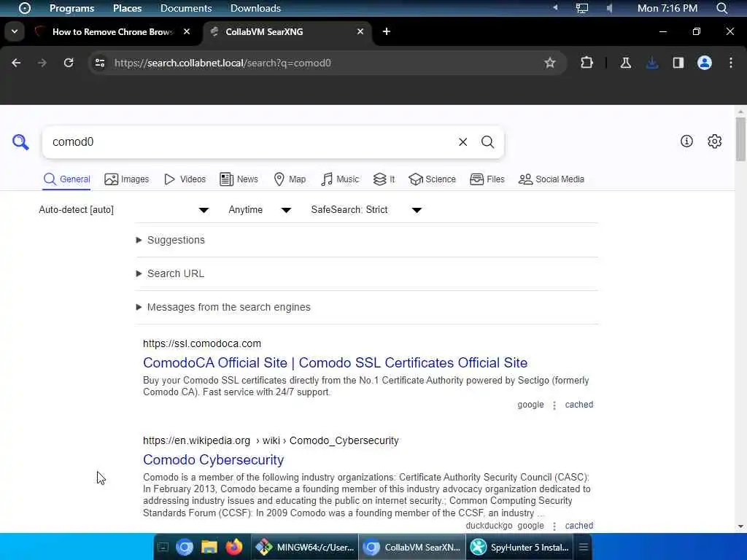The height and width of the screenshot is (560, 747).
Task: Reload the current page
Action: point(69,63)
